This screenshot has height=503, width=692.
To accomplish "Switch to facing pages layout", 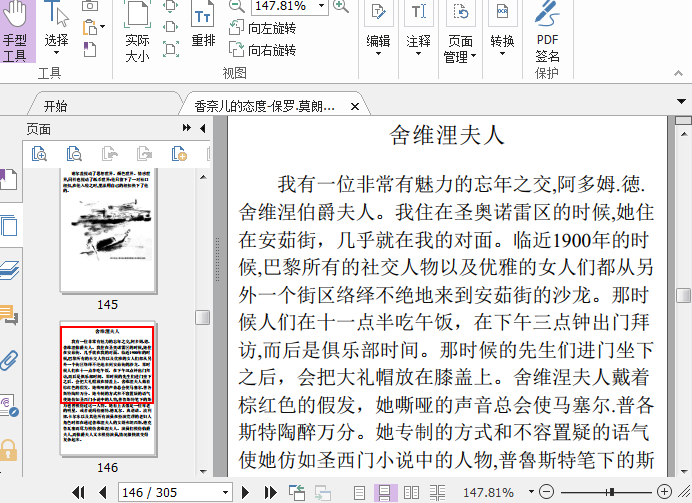I will click(411, 492).
